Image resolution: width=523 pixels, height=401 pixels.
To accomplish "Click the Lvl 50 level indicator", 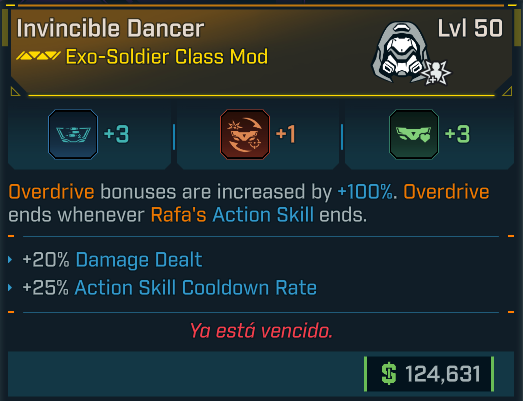I will tap(470, 28).
